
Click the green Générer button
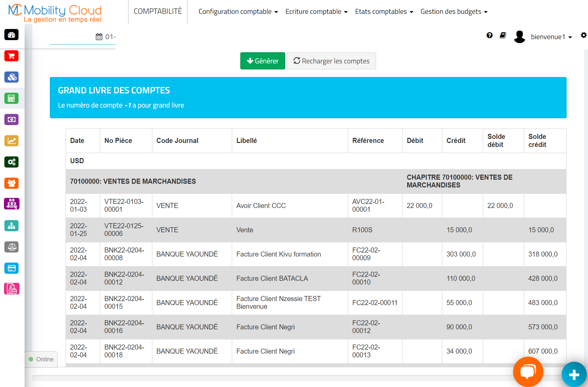263,61
